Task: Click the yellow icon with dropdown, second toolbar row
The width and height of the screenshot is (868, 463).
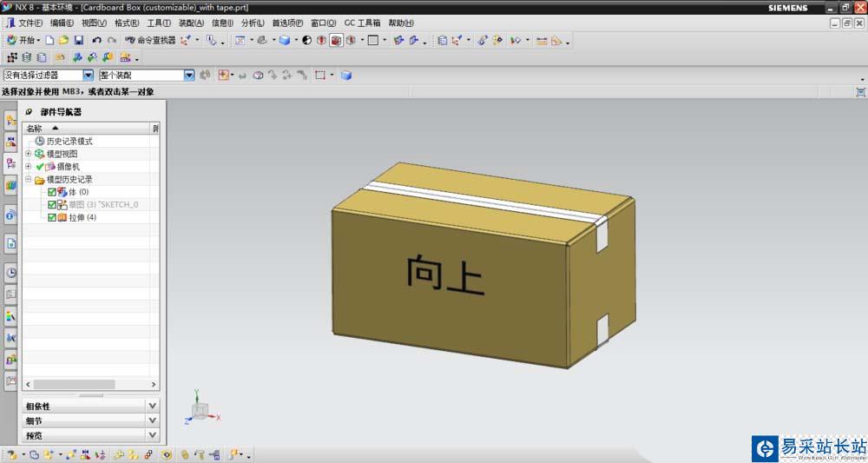Action: click(125, 57)
